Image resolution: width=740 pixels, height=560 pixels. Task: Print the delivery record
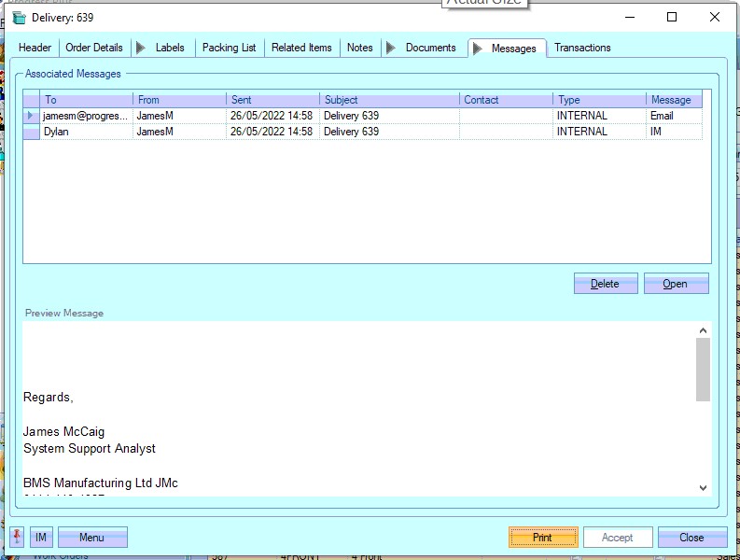(542, 538)
